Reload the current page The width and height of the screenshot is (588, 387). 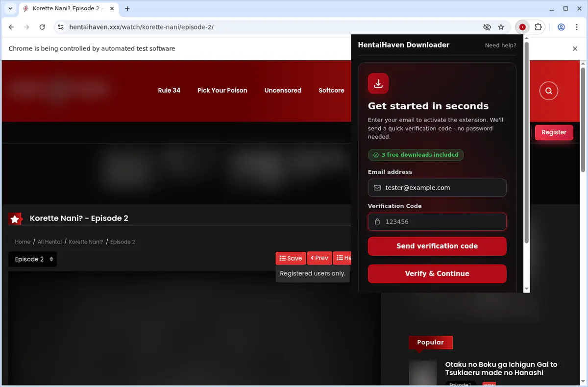[x=42, y=27]
